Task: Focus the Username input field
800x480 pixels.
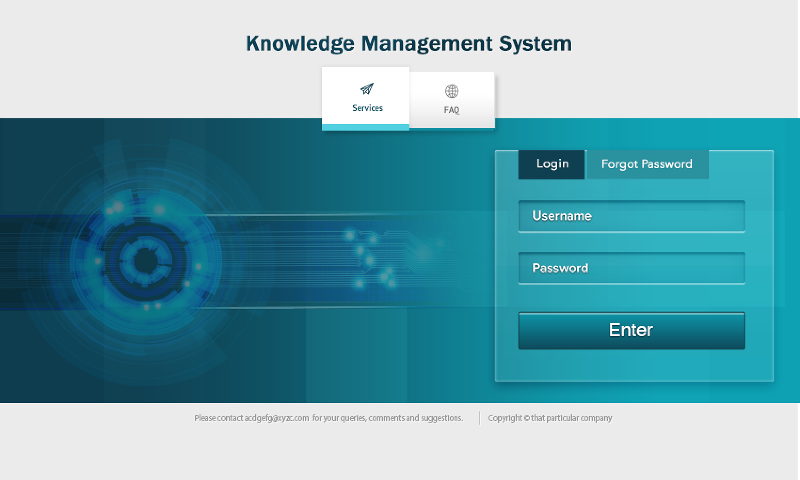Action: click(631, 216)
